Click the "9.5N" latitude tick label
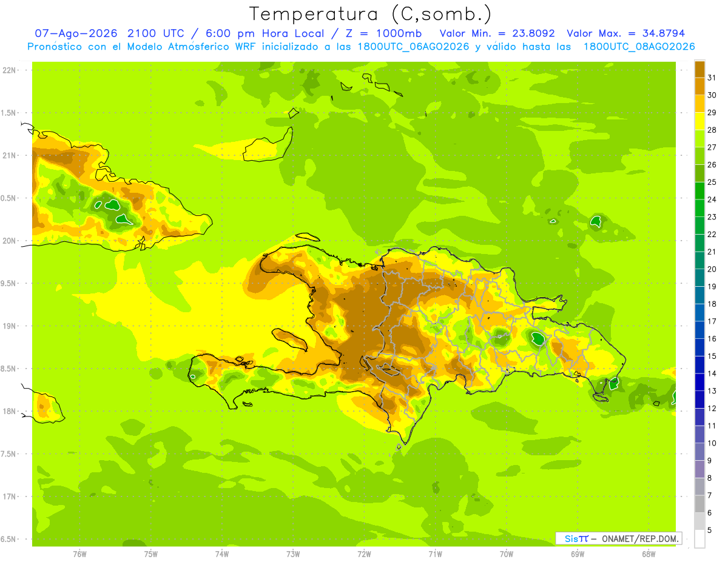The height and width of the screenshot is (562, 728). coord(9,284)
